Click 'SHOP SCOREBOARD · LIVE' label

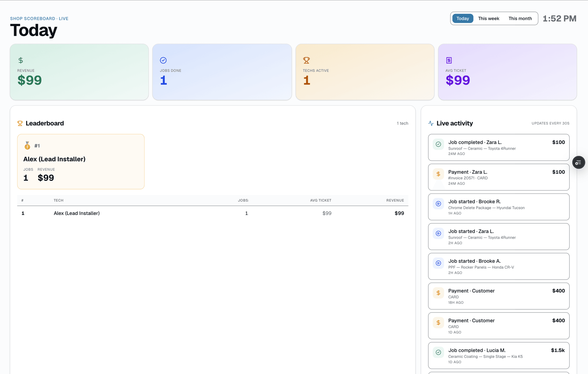39,18
